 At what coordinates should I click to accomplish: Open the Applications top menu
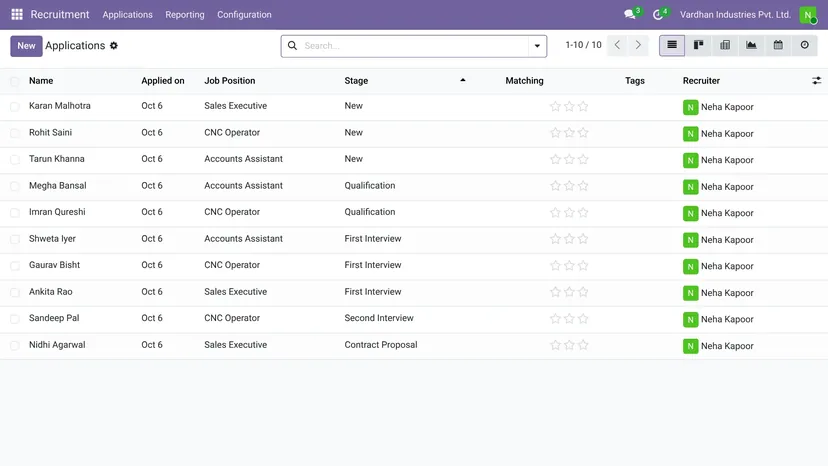coord(127,15)
